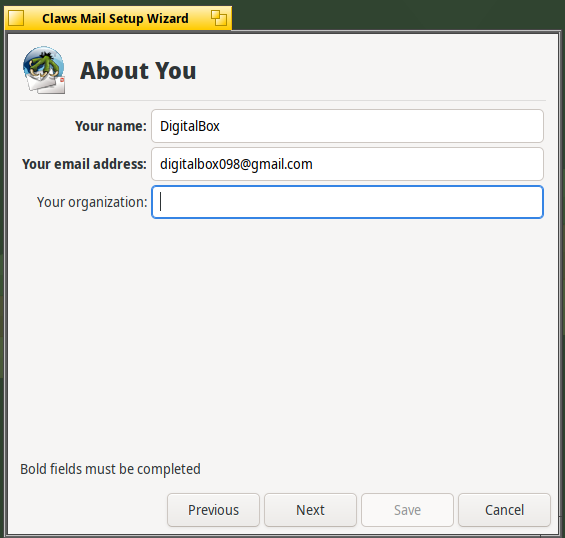Click the bold Your name label
Image resolution: width=565 pixels, height=538 pixels.
pos(111,126)
